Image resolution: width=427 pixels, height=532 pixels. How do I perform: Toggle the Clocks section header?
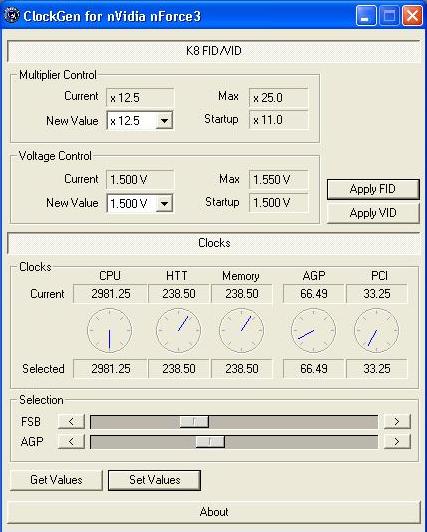click(214, 243)
